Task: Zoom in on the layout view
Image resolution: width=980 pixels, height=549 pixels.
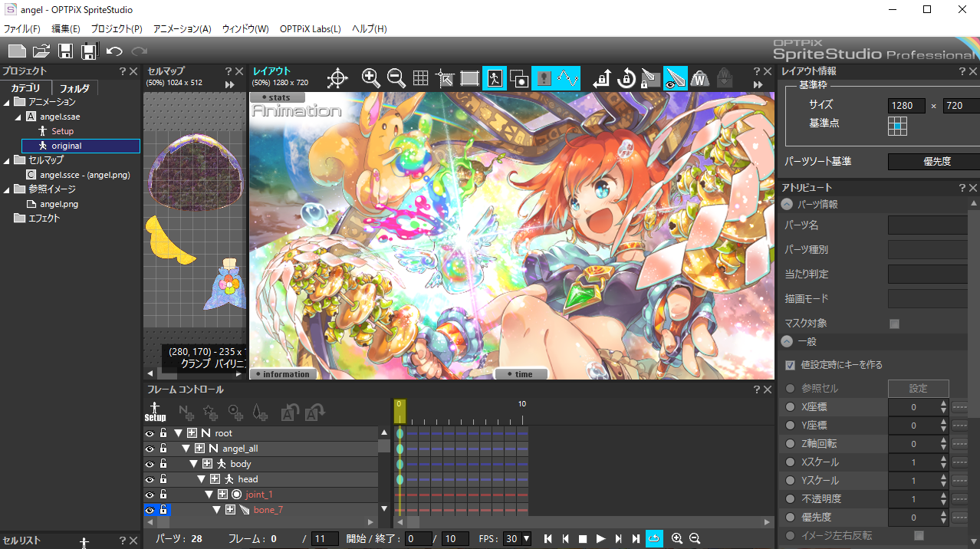Action: pyautogui.click(x=371, y=78)
